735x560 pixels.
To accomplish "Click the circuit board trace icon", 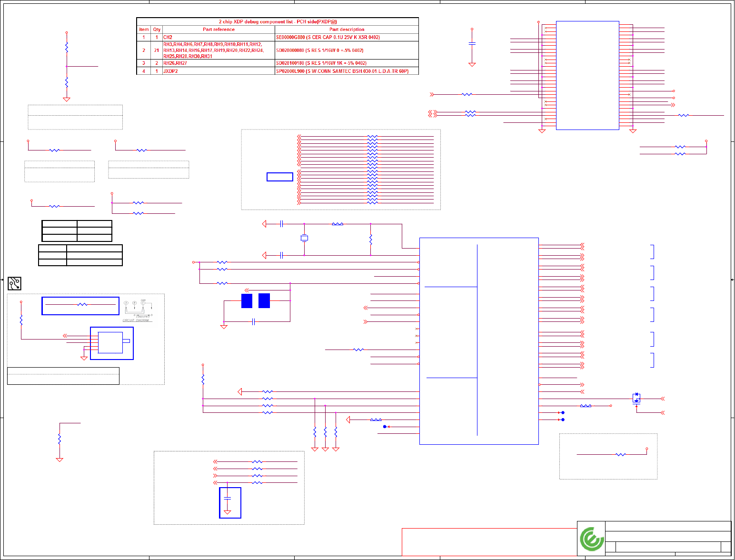I will click(x=15, y=283).
